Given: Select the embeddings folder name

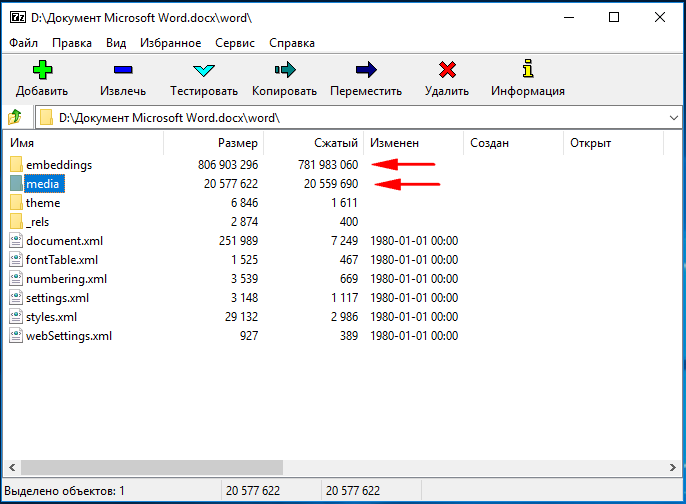Looking at the screenshot, I should (59, 165).
